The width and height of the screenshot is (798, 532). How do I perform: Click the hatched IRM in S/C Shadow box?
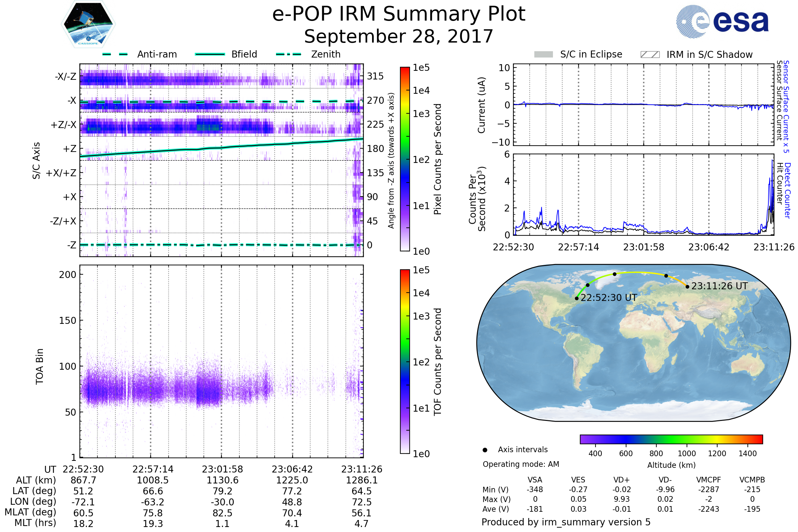[650, 55]
